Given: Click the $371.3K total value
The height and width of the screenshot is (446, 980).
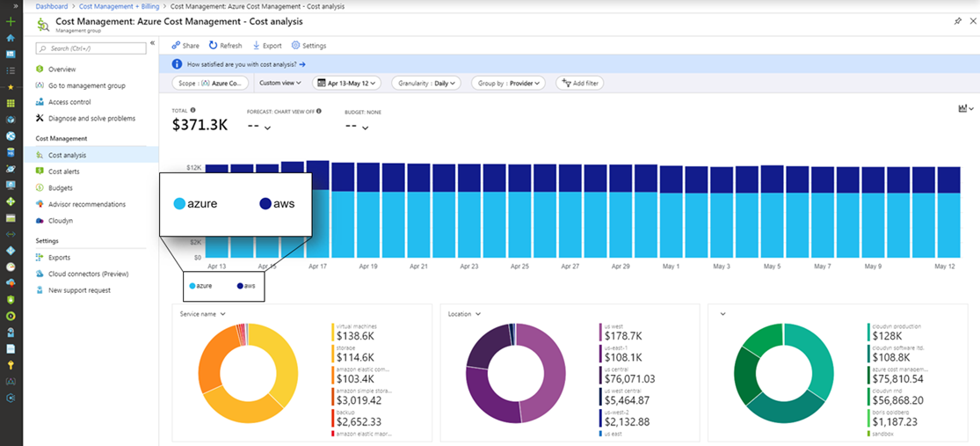Looking at the screenshot, I should pyautogui.click(x=200, y=125).
